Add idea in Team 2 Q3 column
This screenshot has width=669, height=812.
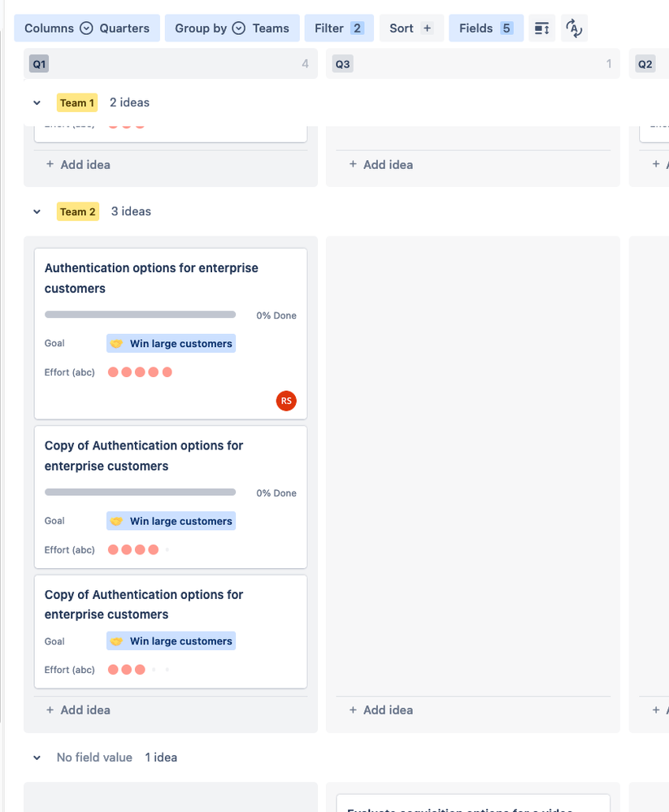(381, 710)
